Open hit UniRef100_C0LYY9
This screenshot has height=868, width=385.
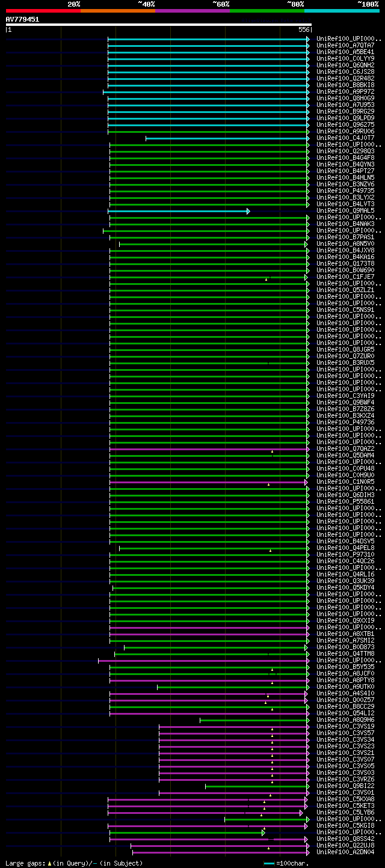point(345,59)
